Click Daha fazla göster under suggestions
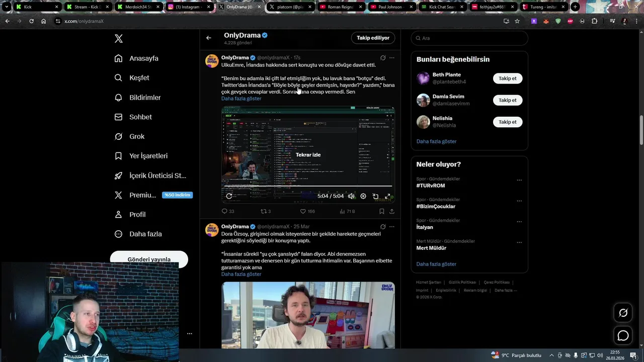 coord(436,141)
